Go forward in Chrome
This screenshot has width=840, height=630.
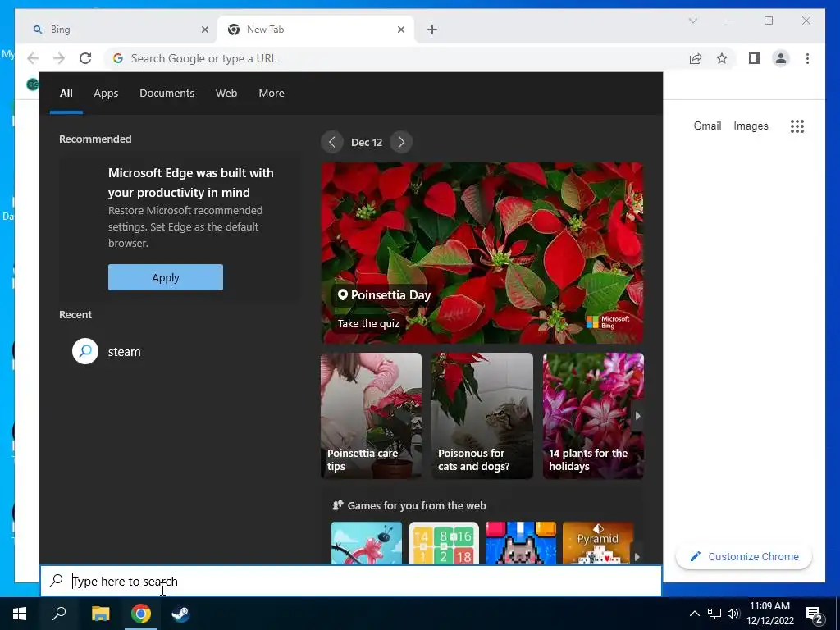click(59, 58)
